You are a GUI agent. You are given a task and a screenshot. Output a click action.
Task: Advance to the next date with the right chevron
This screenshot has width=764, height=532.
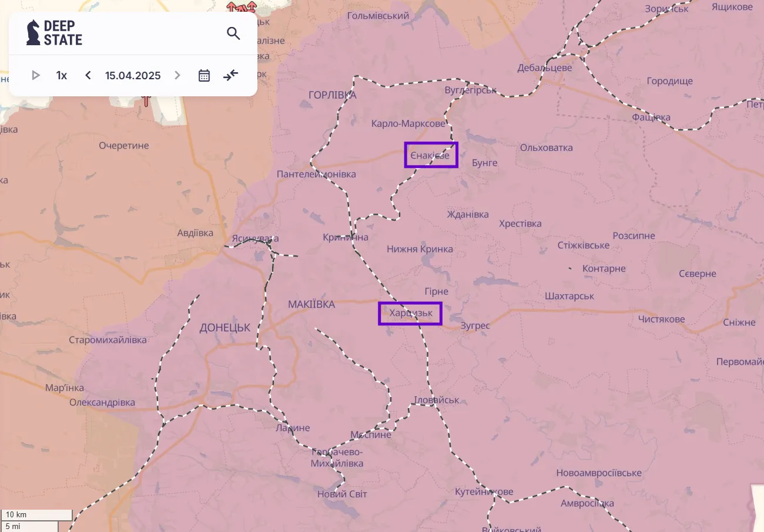tap(177, 75)
